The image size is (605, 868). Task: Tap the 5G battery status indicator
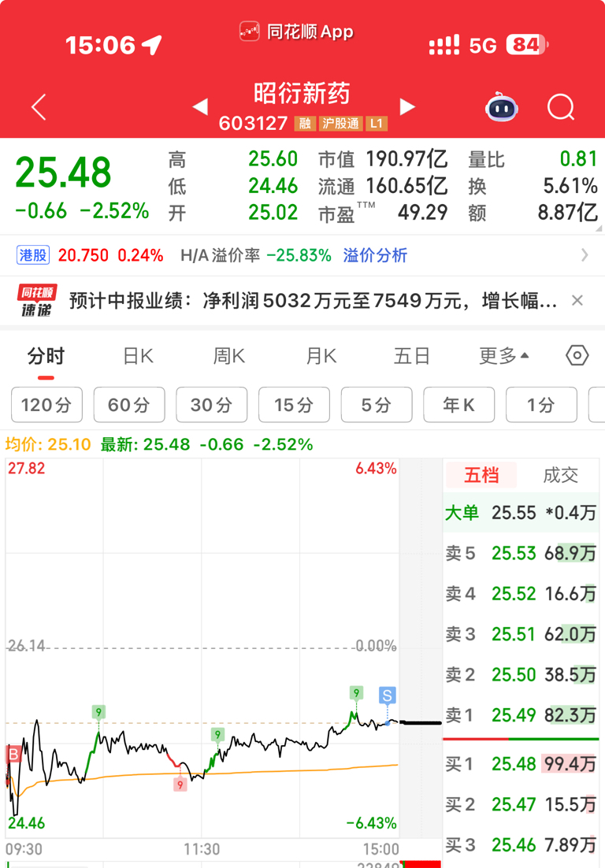click(x=527, y=44)
